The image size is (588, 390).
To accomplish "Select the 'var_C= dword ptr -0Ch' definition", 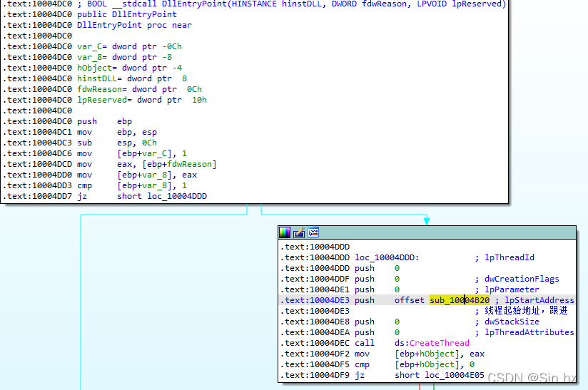I will tap(129, 46).
